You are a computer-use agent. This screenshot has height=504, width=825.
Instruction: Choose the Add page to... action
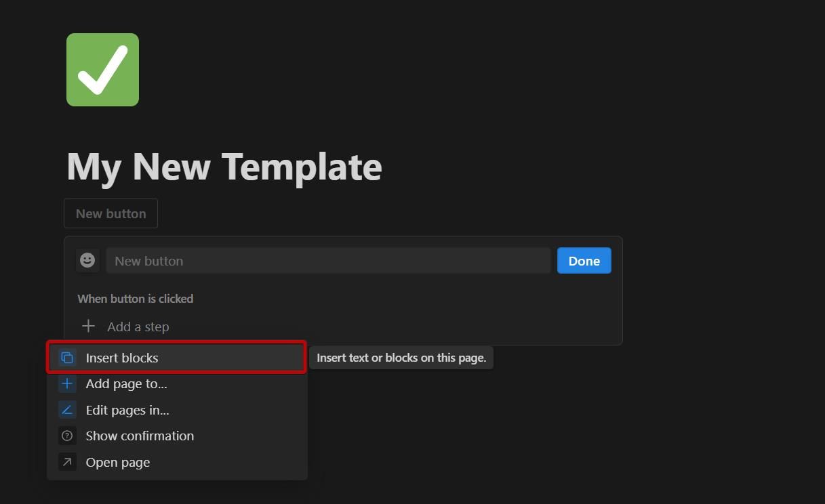pos(126,383)
